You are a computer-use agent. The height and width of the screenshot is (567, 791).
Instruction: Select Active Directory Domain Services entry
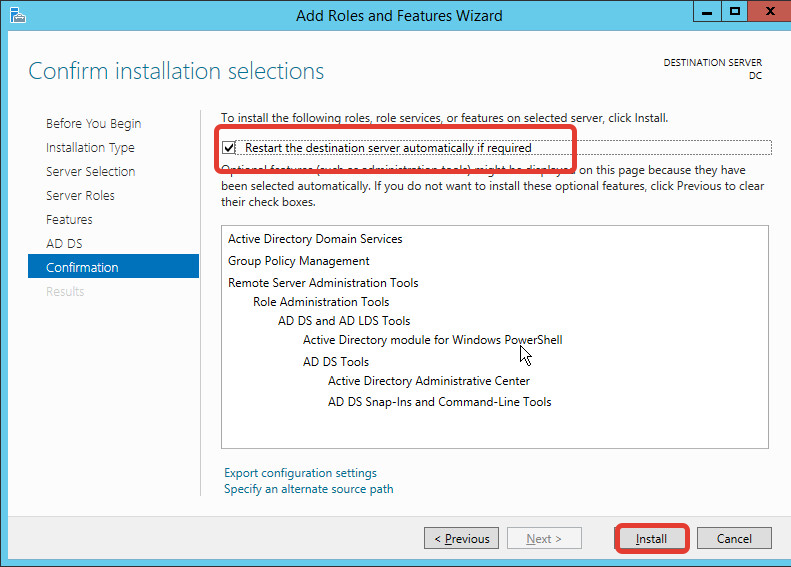point(315,239)
